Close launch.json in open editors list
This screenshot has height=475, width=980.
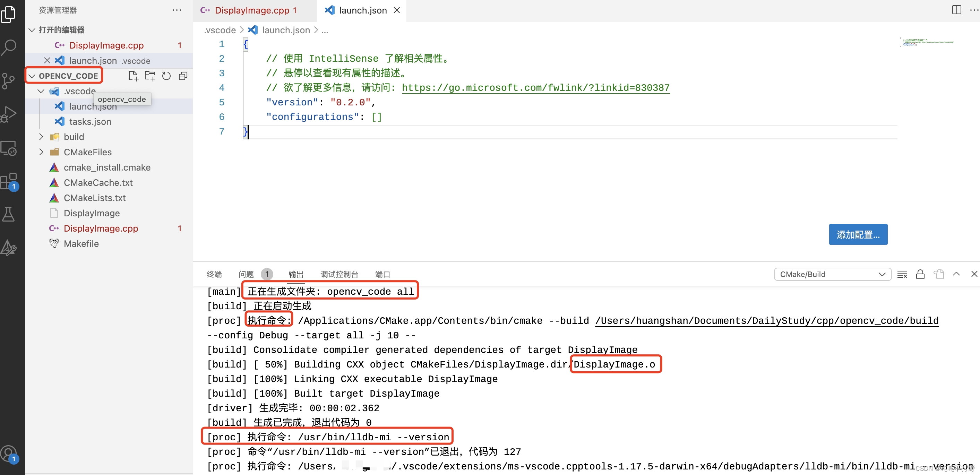click(x=47, y=60)
